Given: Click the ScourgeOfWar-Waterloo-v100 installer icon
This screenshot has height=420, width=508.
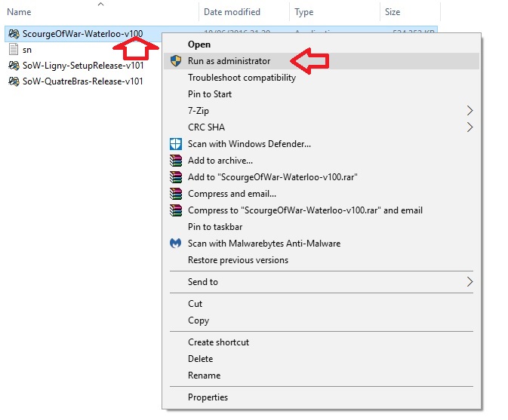Looking at the screenshot, I should pyautogui.click(x=14, y=34).
